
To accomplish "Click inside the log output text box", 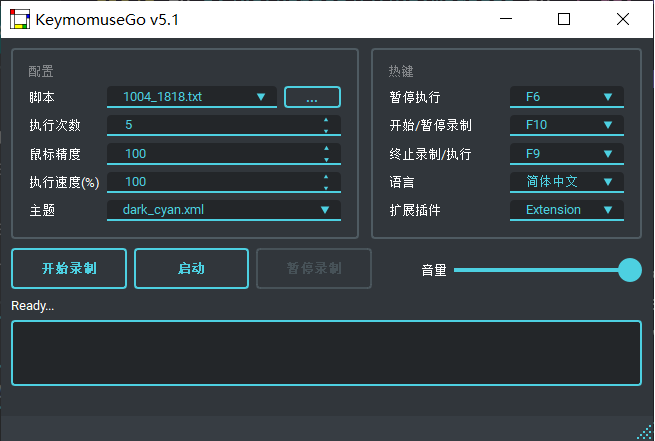I will [326, 353].
